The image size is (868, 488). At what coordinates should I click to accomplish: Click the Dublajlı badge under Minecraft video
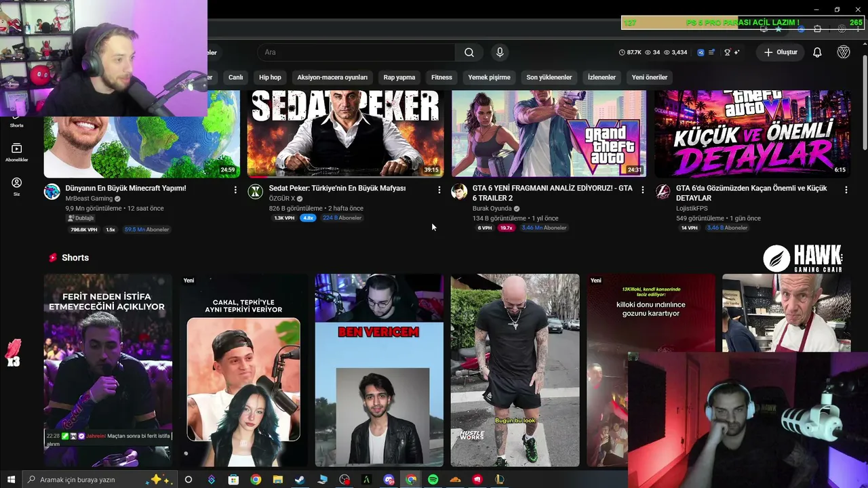coord(81,218)
